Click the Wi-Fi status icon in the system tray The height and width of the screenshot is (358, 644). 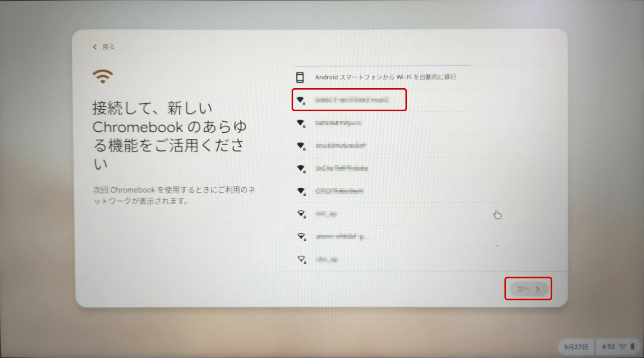tap(622, 346)
